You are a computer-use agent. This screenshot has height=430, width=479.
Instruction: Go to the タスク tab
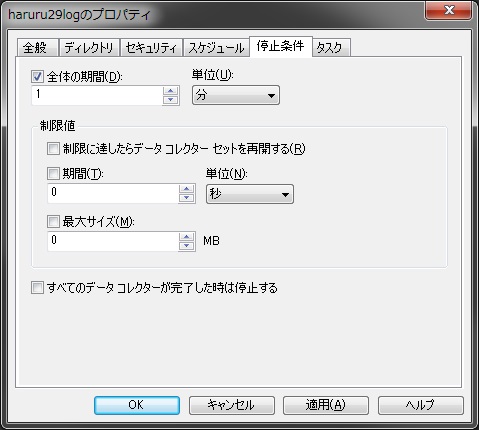coord(331,48)
